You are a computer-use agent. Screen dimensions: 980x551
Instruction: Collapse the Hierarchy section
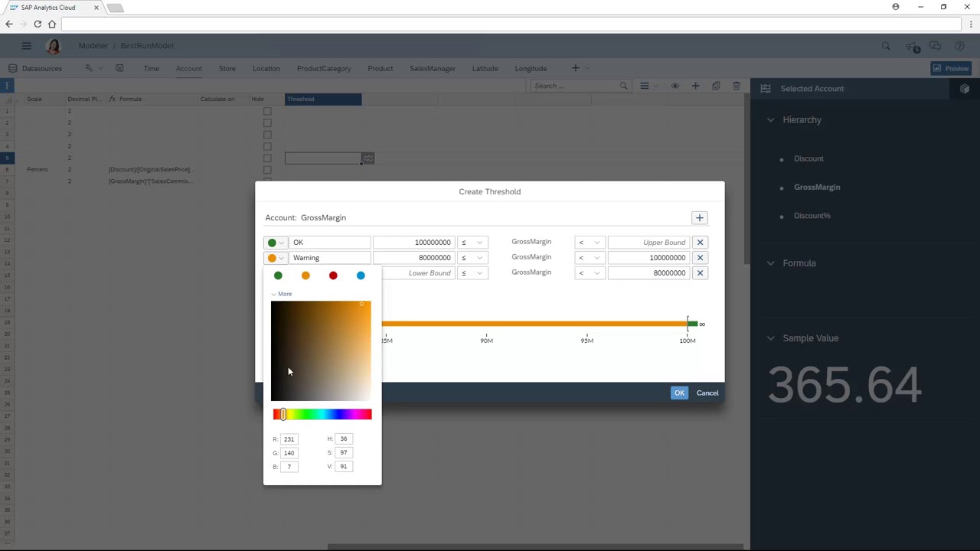tap(771, 120)
